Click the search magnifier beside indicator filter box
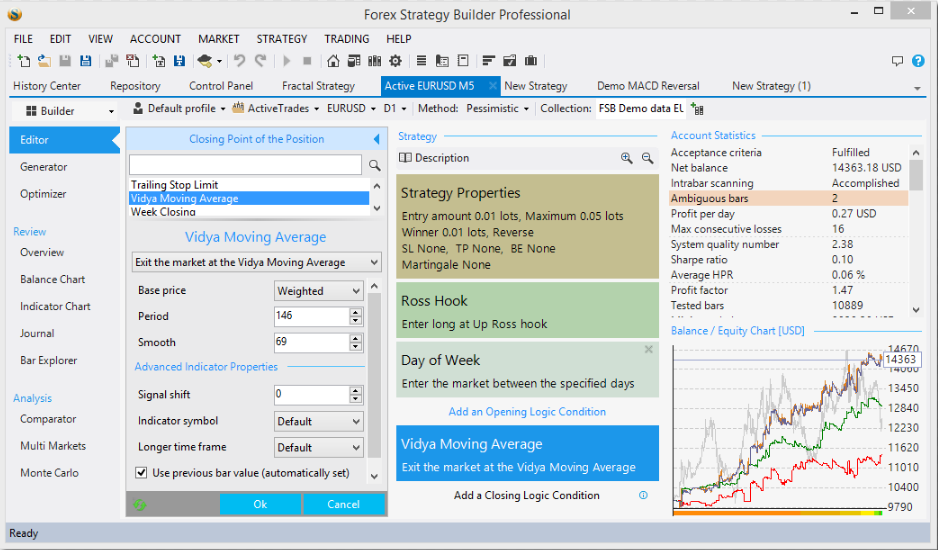The width and height of the screenshot is (938, 550). (375, 165)
